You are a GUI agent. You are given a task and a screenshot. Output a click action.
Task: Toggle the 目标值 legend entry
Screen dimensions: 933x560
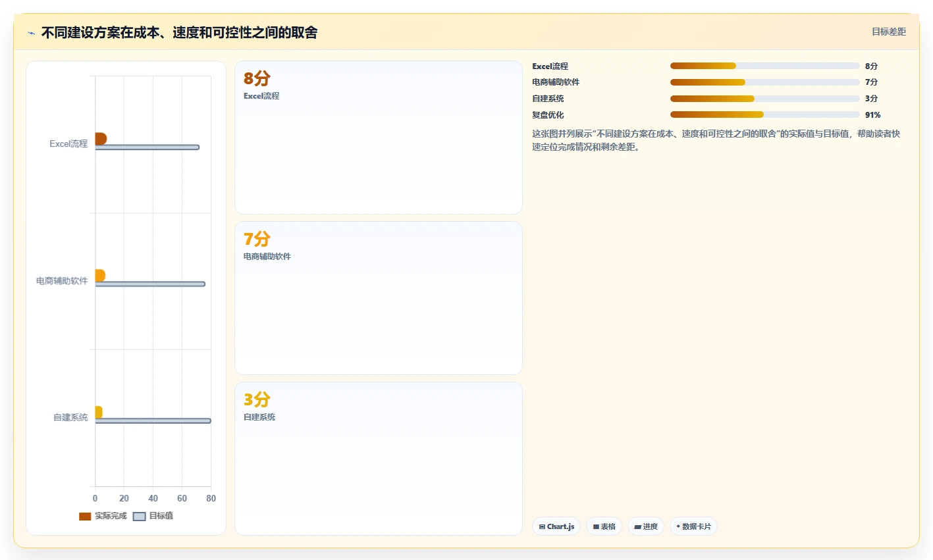pos(153,516)
